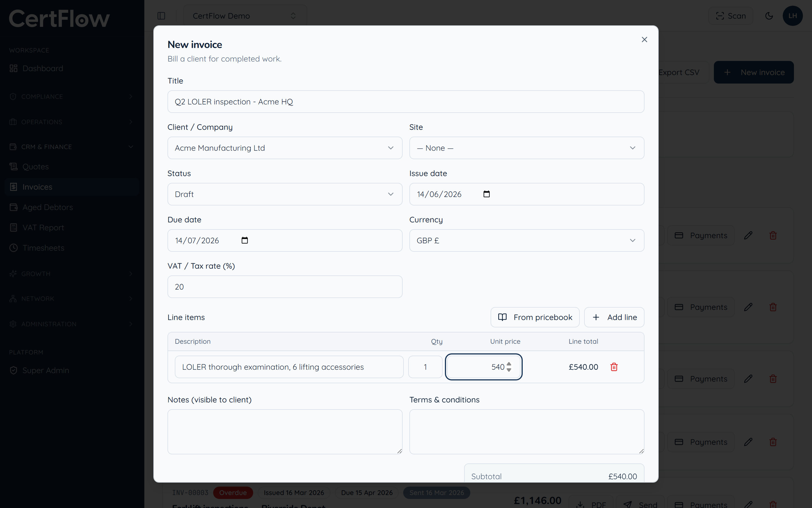Click the sidebar toggle icon in header
Viewport: 812px width, 508px height.
click(161, 16)
